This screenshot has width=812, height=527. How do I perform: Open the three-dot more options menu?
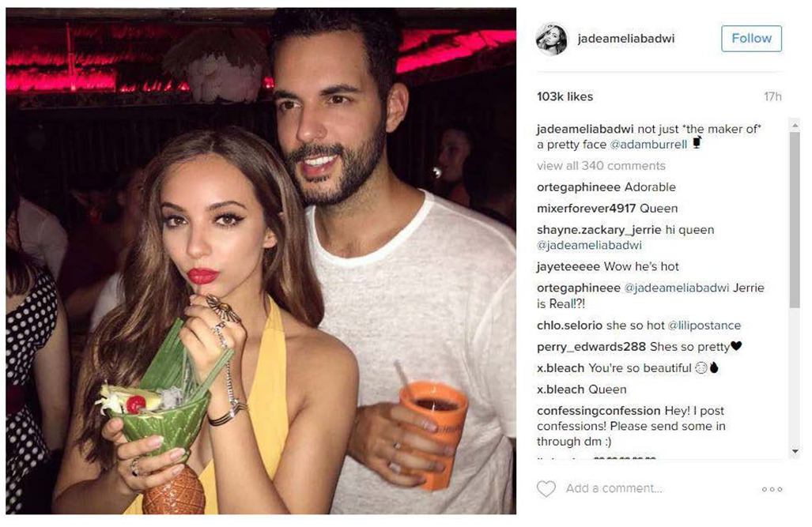coord(772,489)
